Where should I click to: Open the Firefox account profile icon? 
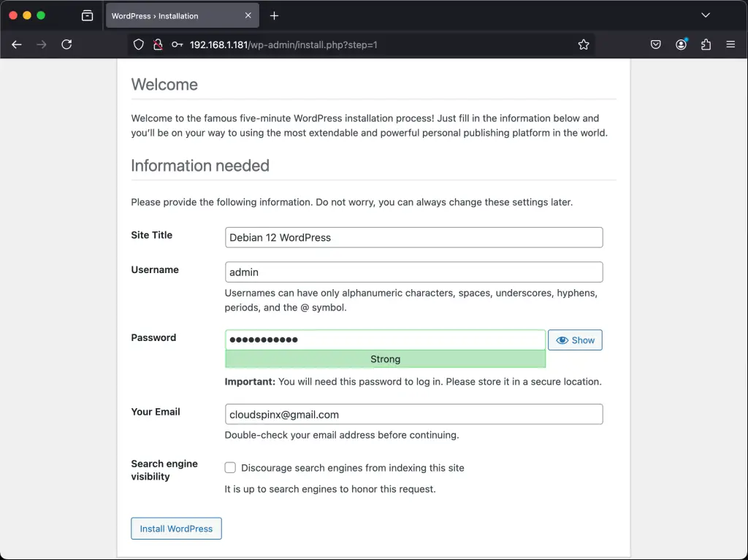coord(681,45)
